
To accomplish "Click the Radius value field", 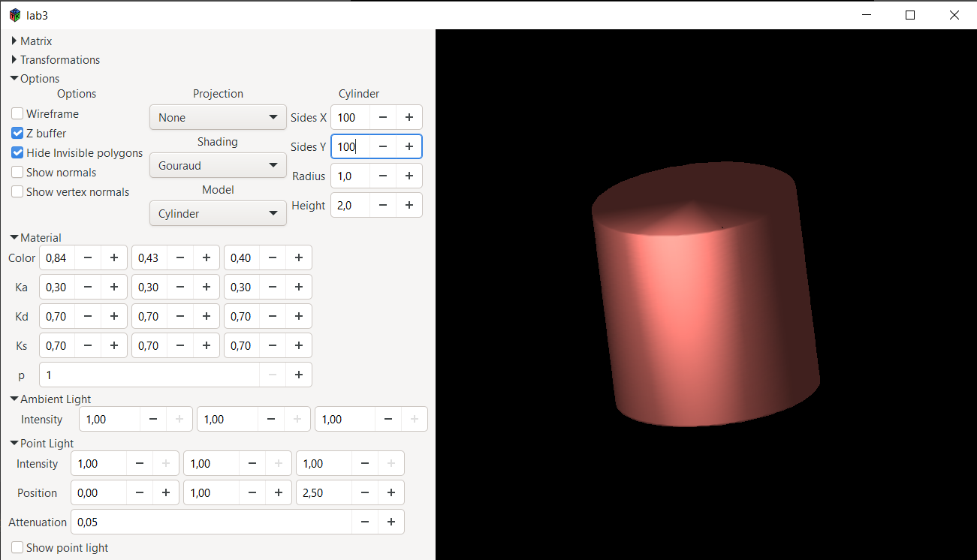I will click(x=351, y=176).
